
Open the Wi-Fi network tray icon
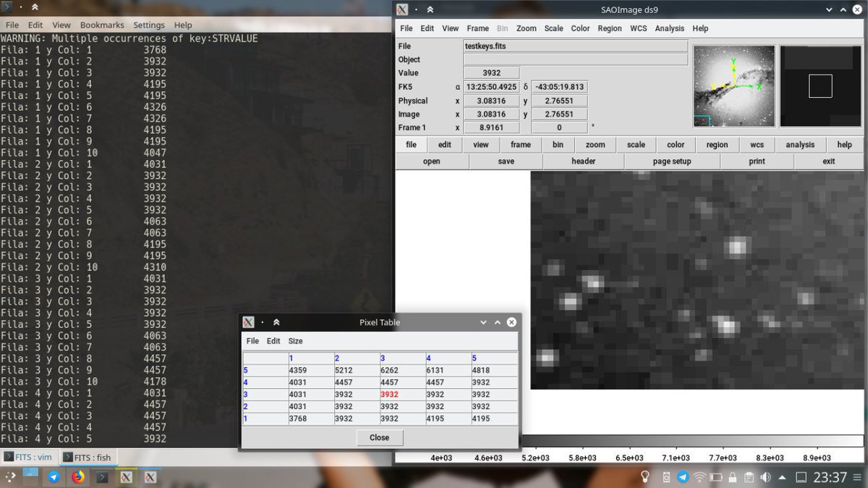tap(699, 477)
